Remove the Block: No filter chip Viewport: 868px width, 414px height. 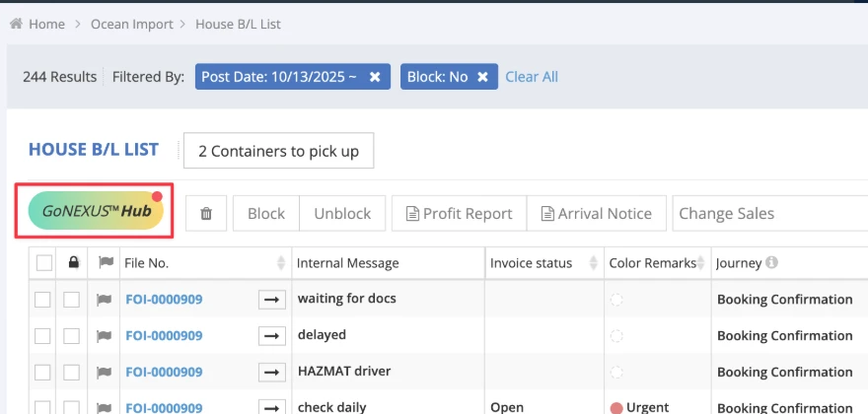pyautogui.click(x=482, y=77)
